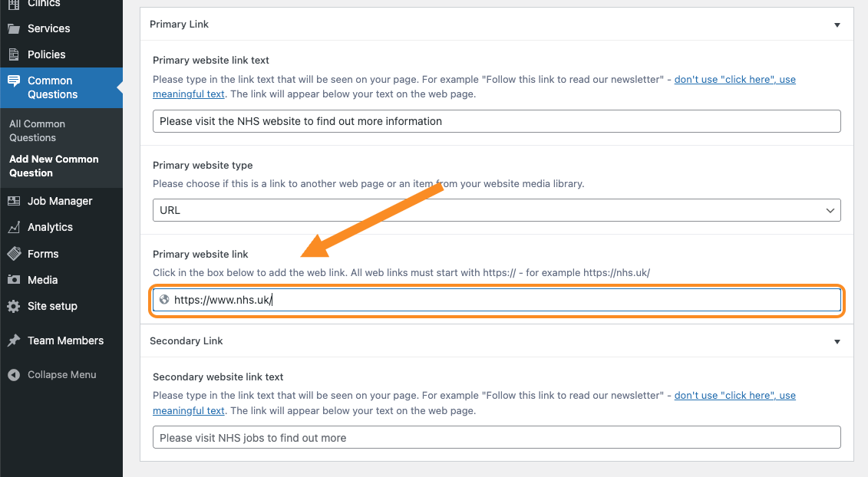
Task: Click the "Primary website type" label
Action: pyautogui.click(x=203, y=165)
